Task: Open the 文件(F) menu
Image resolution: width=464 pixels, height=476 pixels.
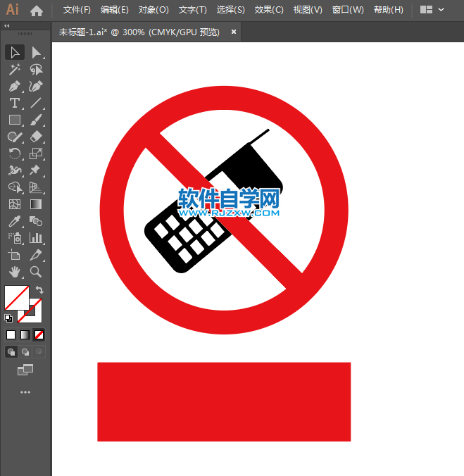Action: click(x=77, y=10)
